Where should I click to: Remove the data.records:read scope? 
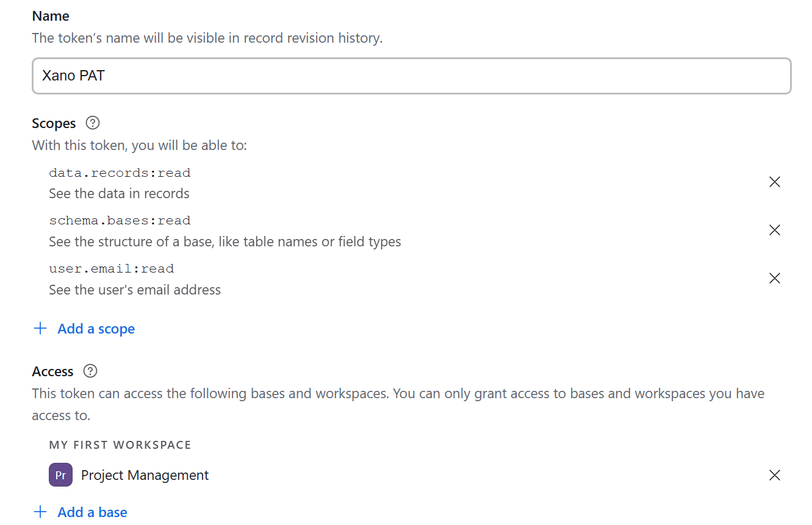pos(775,182)
